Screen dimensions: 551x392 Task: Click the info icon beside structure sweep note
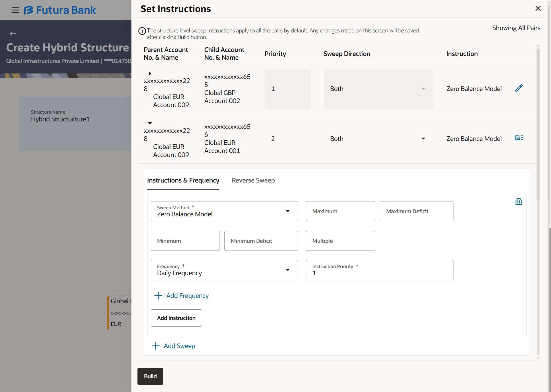(142, 31)
